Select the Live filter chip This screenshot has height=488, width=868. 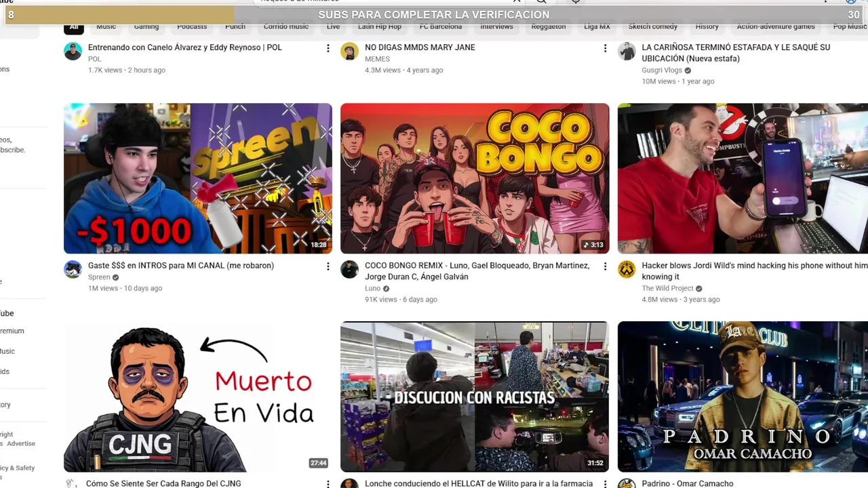(x=333, y=27)
